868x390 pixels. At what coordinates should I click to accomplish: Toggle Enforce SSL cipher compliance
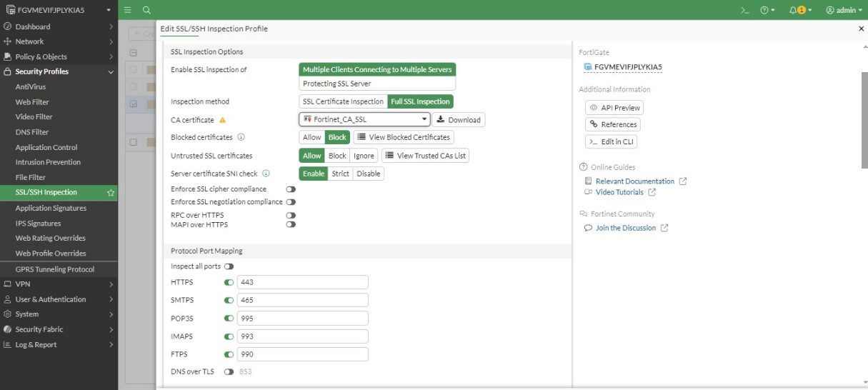tap(291, 189)
